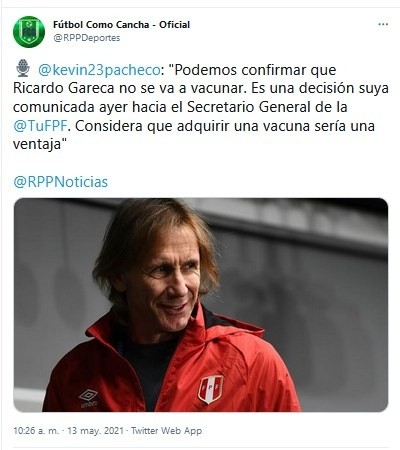Click the microphone emoji in the tweet
This screenshot has width=400, height=450.
23,68
